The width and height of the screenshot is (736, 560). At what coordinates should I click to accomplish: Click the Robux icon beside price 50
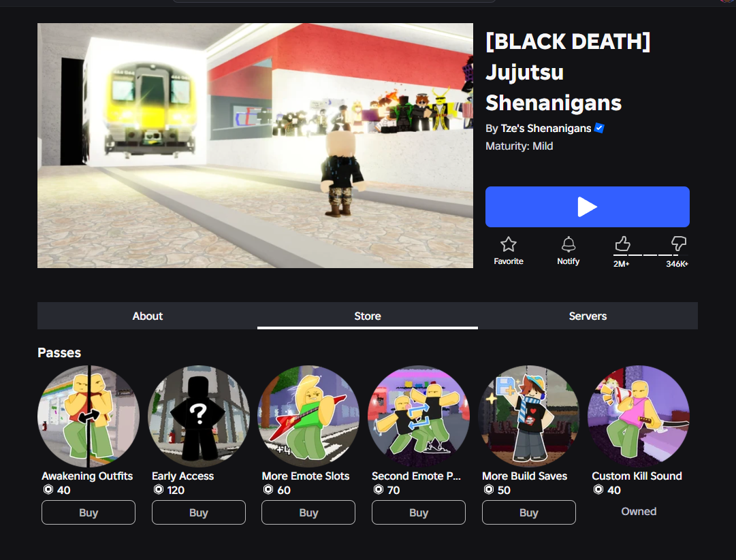point(489,490)
